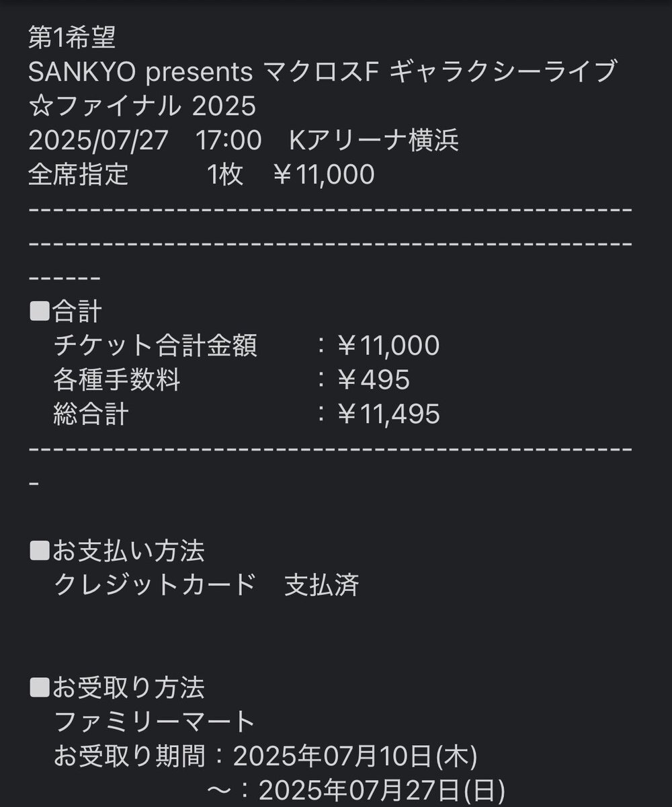Image resolution: width=672 pixels, height=807 pixels.
Task: Select the 全席指定 seat type text
Action: click(78, 175)
